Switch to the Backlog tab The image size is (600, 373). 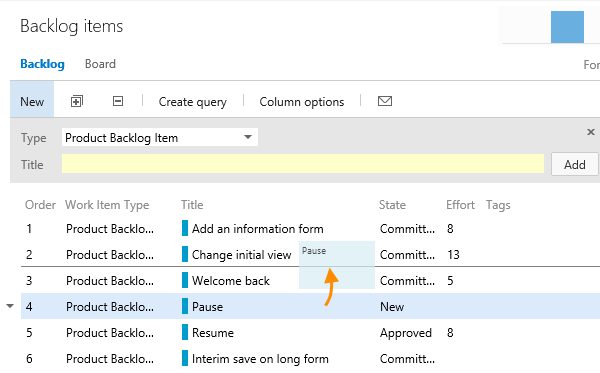click(x=42, y=64)
